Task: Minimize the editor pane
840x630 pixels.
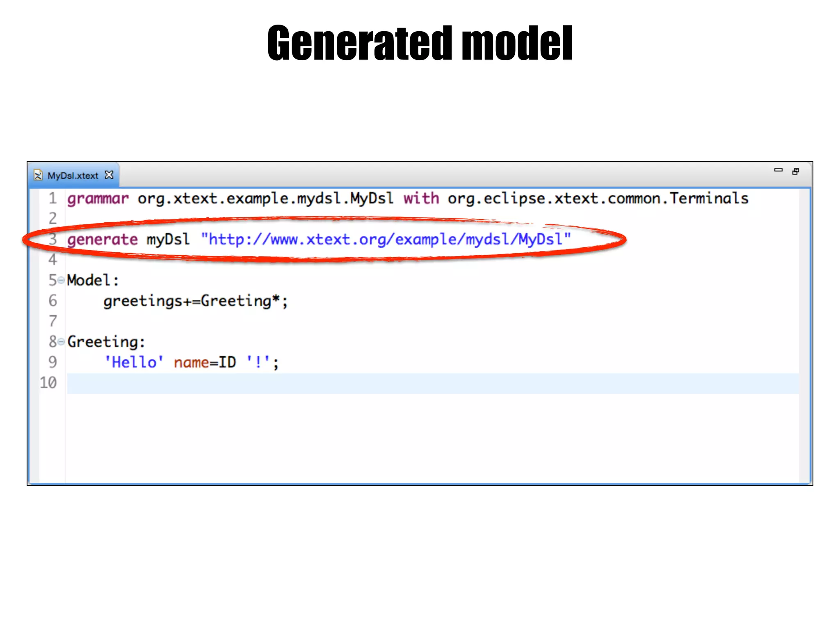Action: (778, 170)
